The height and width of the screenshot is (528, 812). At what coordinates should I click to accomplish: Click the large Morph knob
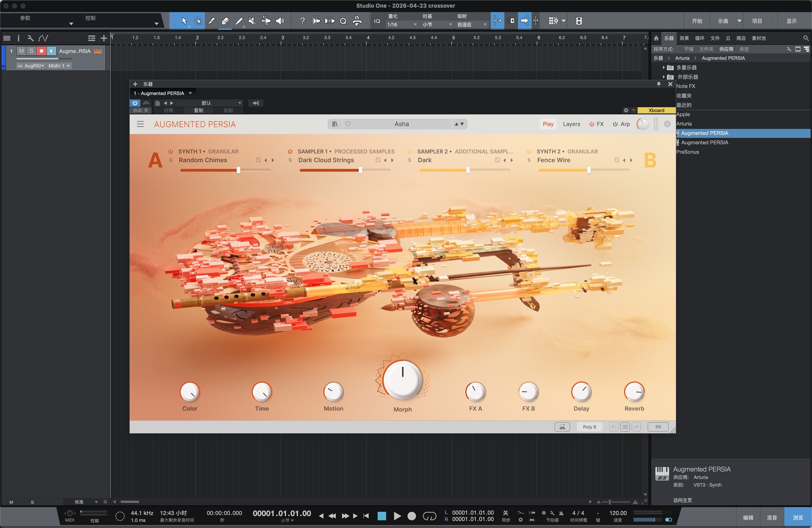[x=403, y=379]
